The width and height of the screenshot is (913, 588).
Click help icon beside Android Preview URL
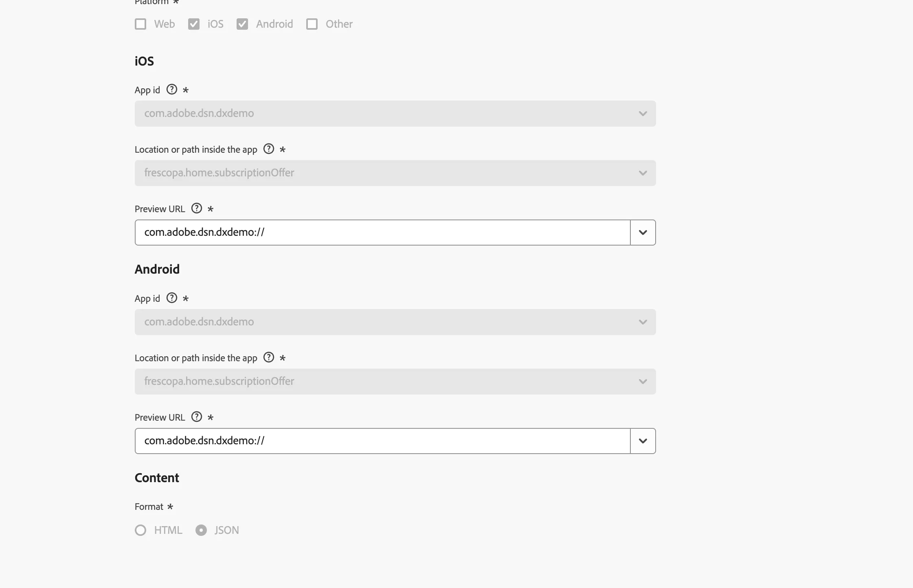pos(197,417)
